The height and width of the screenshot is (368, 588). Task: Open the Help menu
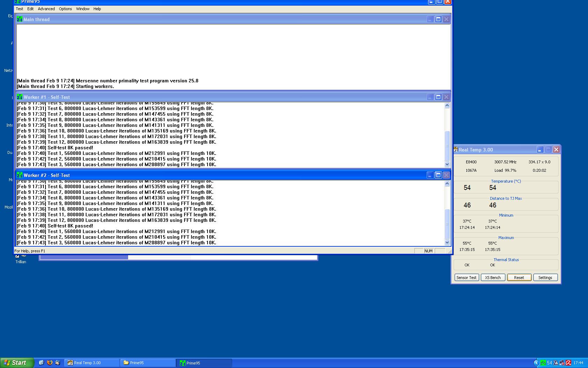pyautogui.click(x=97, y=9)
